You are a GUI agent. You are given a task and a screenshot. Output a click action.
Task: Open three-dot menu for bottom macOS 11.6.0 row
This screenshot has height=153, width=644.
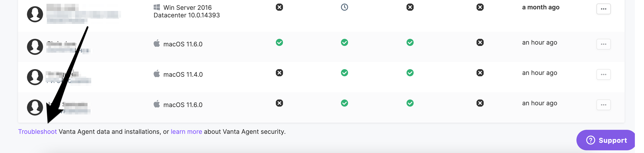(603, 105)
